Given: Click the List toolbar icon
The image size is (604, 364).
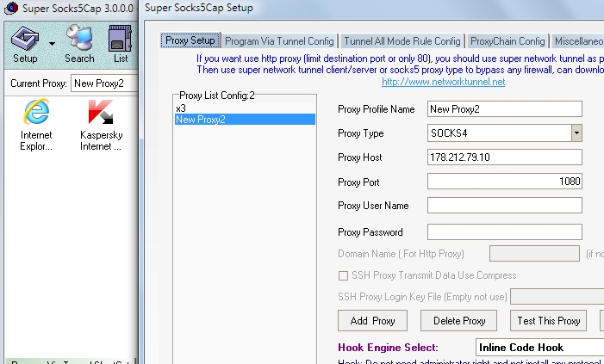Looking at the screenshot, I should (121, 44).
